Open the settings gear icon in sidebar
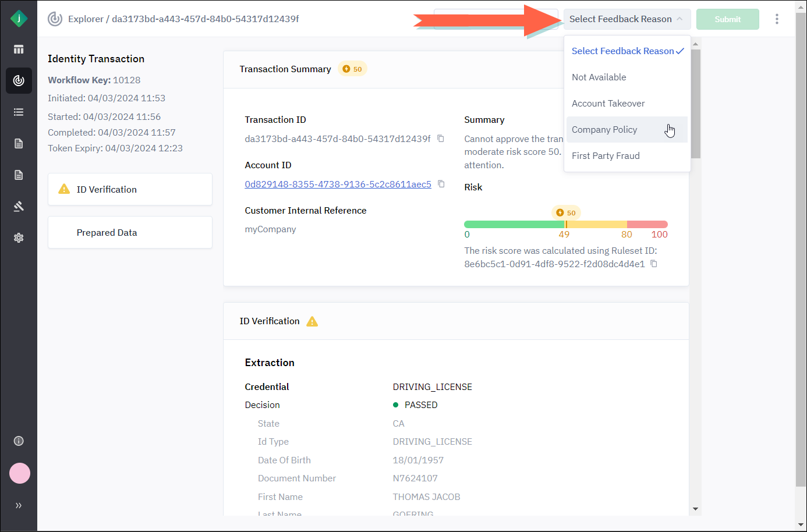 coord(19,237)
